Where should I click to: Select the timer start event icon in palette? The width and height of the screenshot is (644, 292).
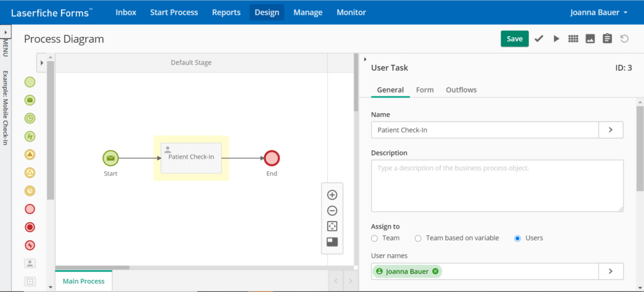(30, 118)
